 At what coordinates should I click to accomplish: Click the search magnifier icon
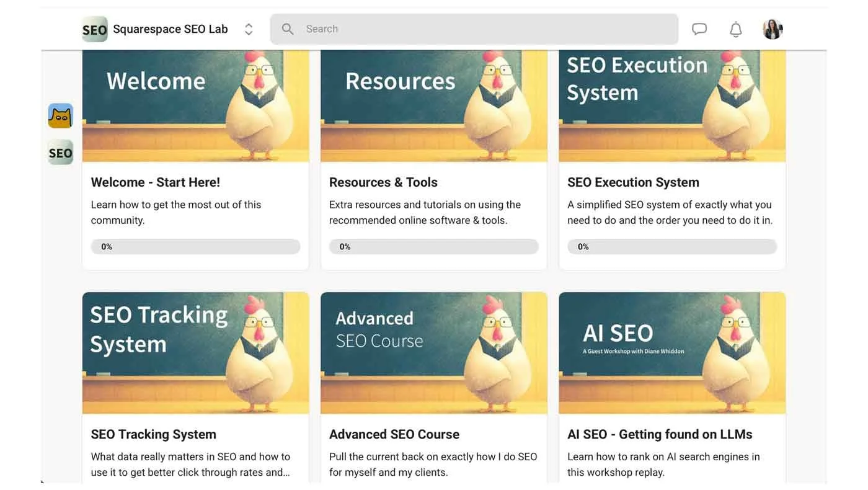click(x=287, y=29)
